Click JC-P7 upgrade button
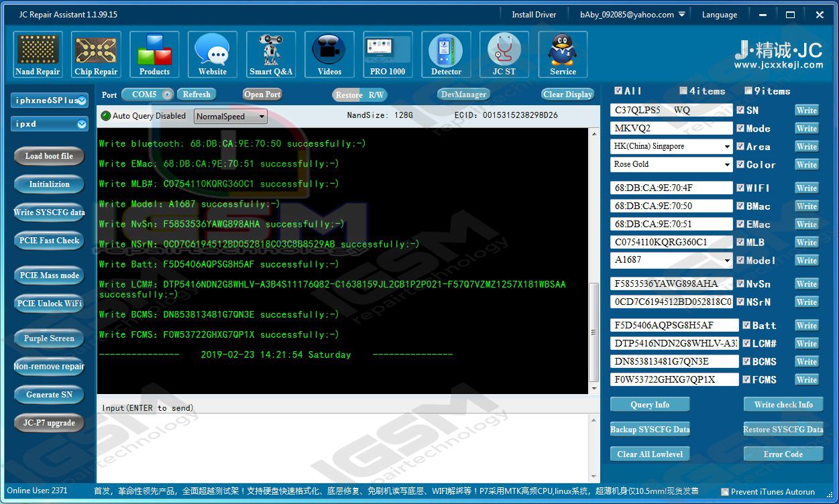Image resolution: width=839 pixels, height=504 pixels. pyautogui.click(x=49, y=423)
